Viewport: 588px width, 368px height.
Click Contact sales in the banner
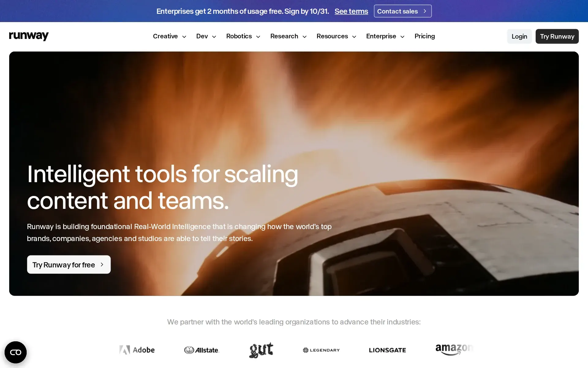coord(403,11)
